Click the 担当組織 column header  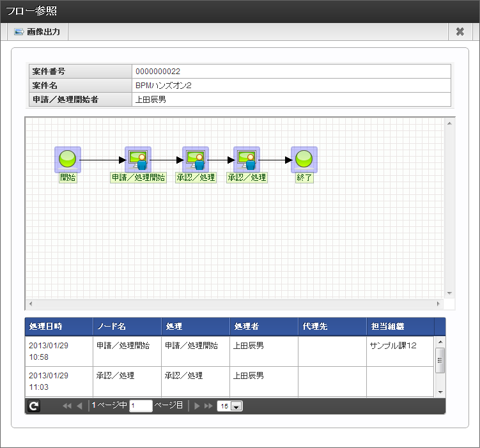tap(400, 327)
